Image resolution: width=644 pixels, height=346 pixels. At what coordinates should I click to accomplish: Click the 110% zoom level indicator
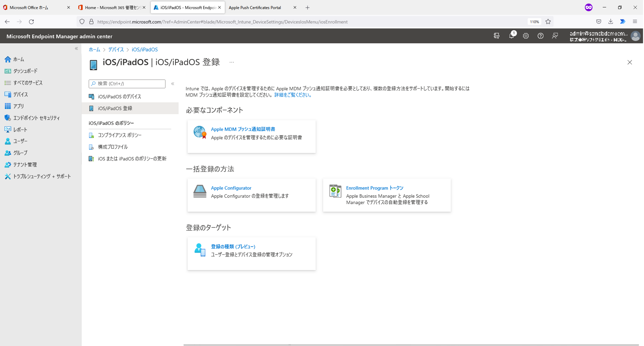[535, 22]
